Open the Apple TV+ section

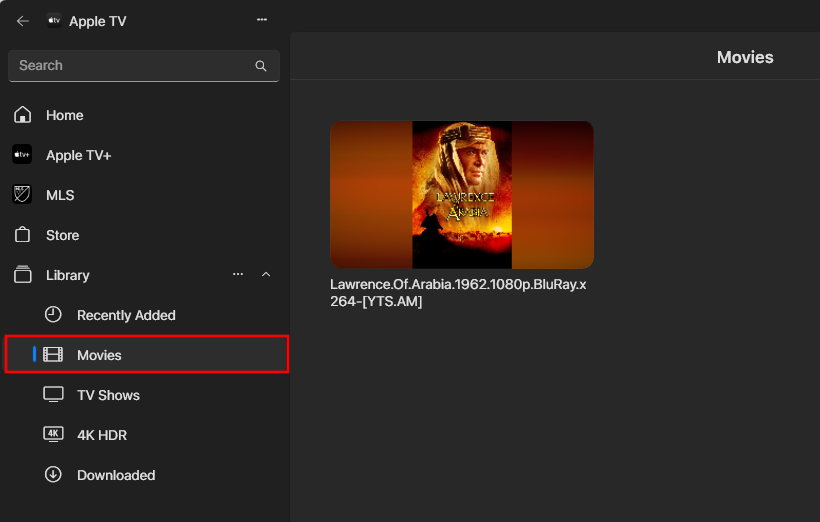click(78, 155)
